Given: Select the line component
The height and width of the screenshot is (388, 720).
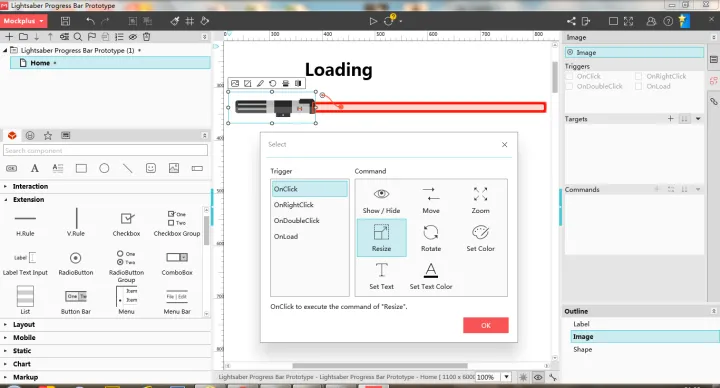Looking at the screenshot, I should tap(128, 169).
